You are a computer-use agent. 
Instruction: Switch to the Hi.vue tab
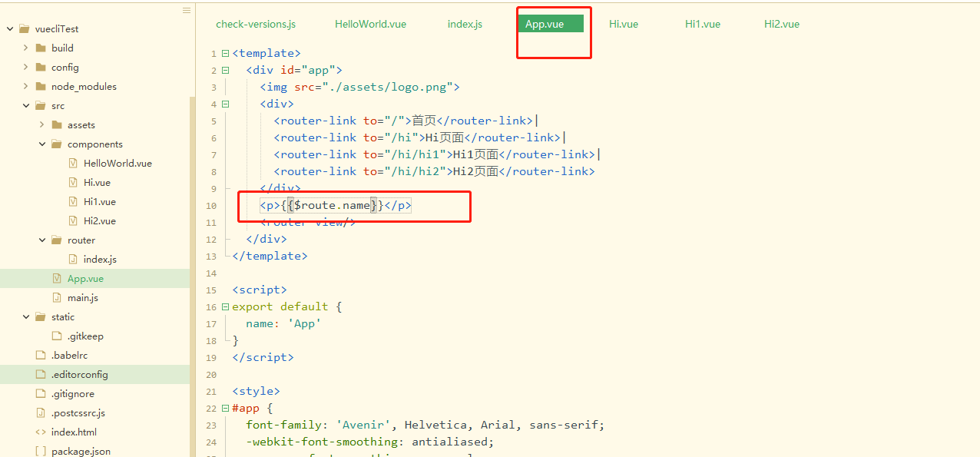[624, 24]
